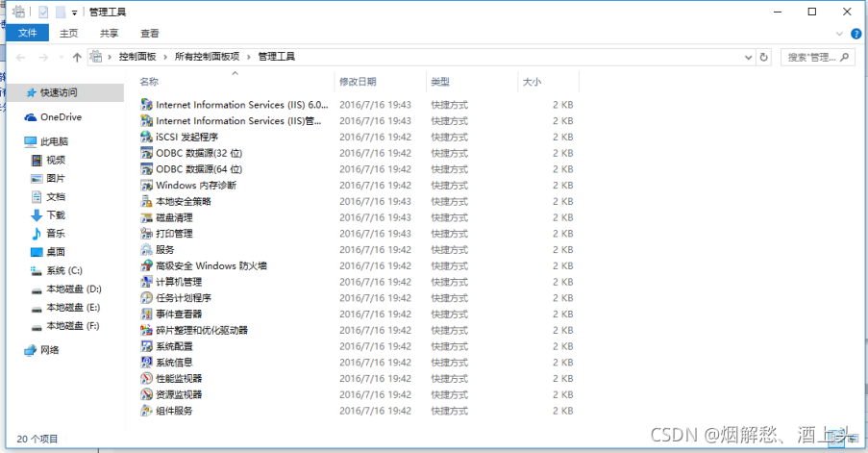
Task: Click the back navigation arrow
Action: point(21,57)
